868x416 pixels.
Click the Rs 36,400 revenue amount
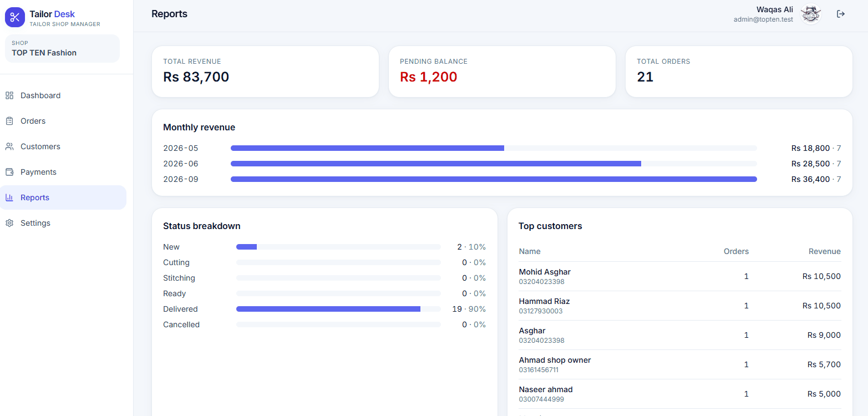coord(810,179)
